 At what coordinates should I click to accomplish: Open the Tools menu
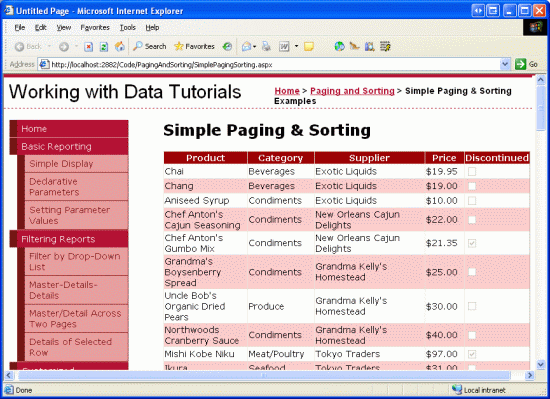click(128, 27)
